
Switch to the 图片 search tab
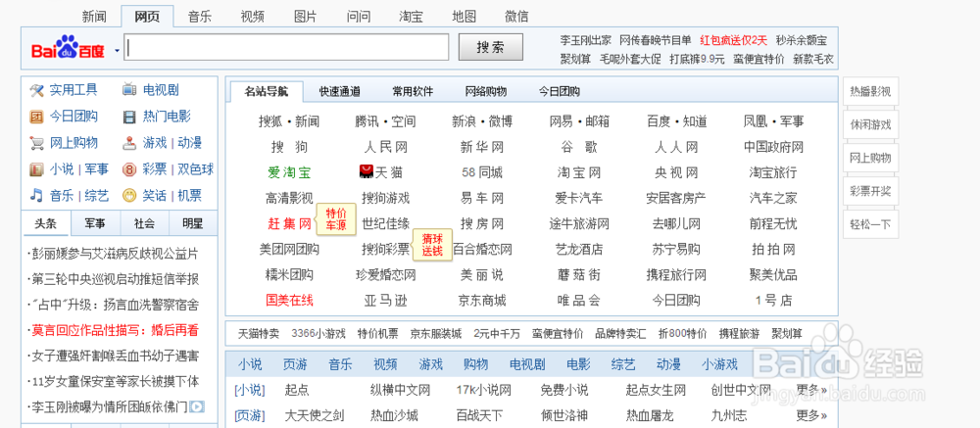click(x=305, y=17)
